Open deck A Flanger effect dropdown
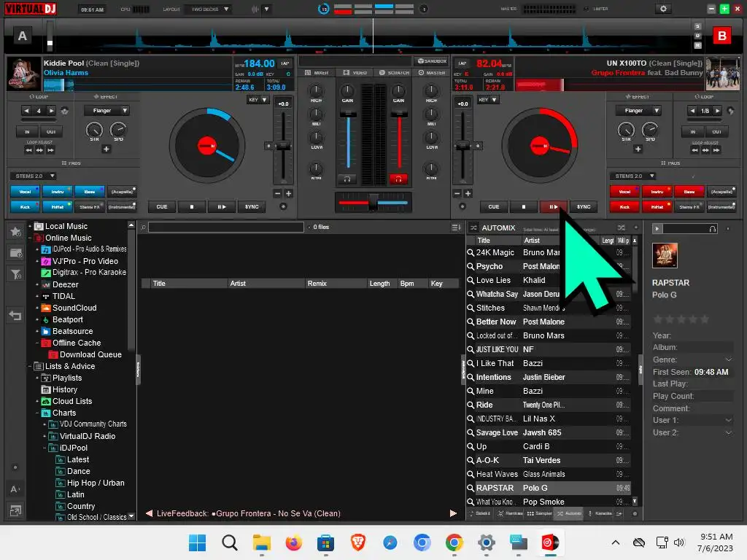Viewport: 747px width, 560px height. (107, 111)
